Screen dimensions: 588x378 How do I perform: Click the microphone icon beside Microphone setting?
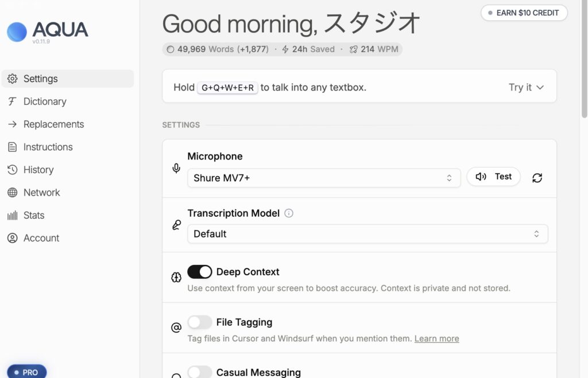pos(176,168)
